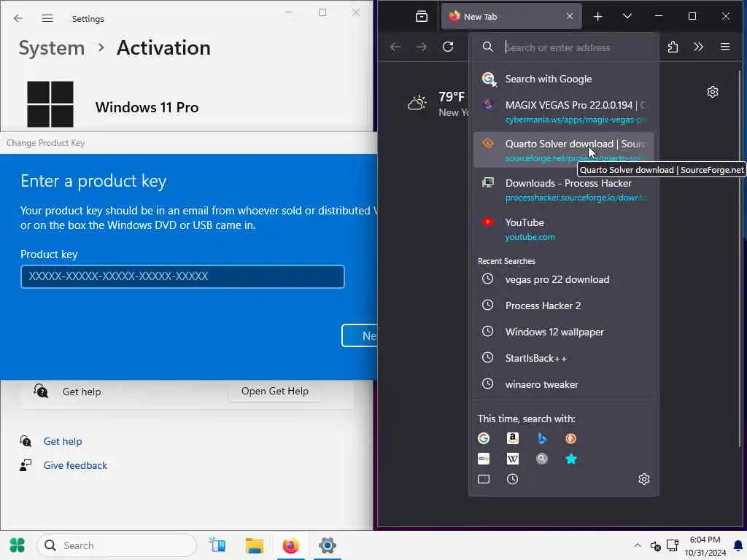Screen dimensions: 747x560
Task: Select recent search winaero tweaker
Action: (564, 384)
